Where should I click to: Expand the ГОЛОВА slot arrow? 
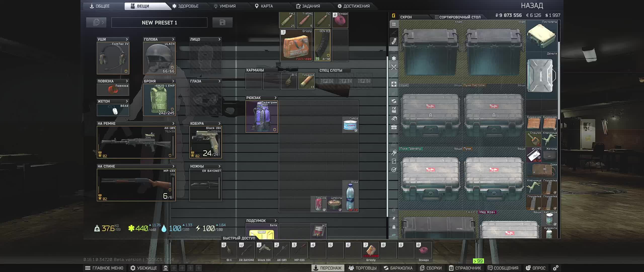click(x=173, y=39)
